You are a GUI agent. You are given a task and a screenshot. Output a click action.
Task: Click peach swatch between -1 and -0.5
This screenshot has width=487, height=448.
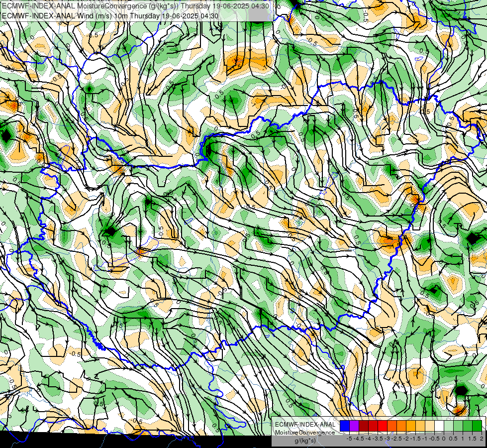click(x=430, y=426)
